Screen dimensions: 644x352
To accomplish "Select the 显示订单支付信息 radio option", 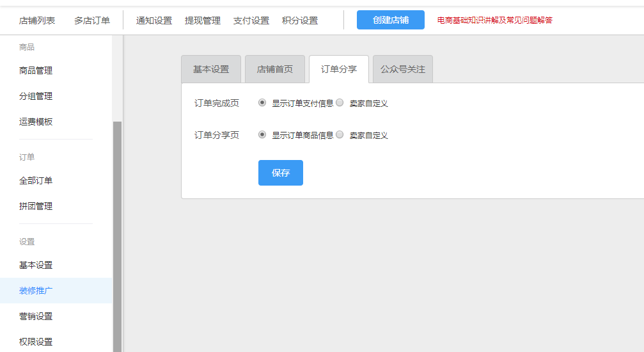I will click(x=262, y=102).
